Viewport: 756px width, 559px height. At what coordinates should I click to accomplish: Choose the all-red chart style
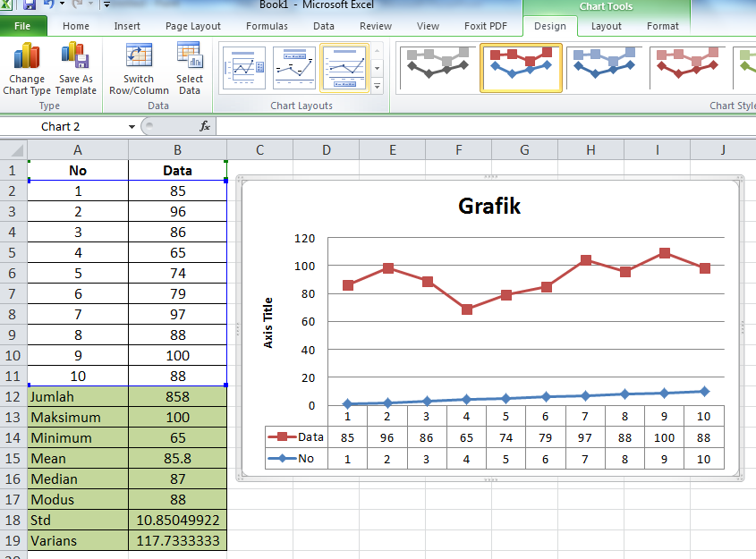[687, 66]
